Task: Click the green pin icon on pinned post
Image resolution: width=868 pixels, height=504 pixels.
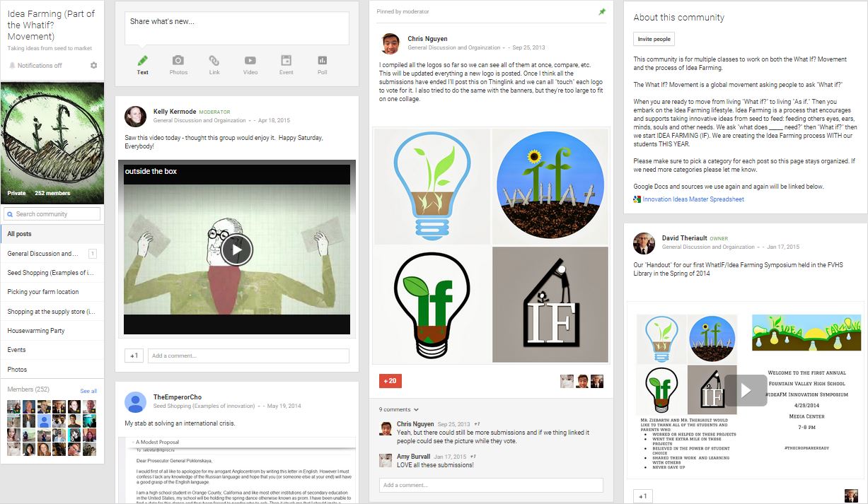Action: click(602, 12)
